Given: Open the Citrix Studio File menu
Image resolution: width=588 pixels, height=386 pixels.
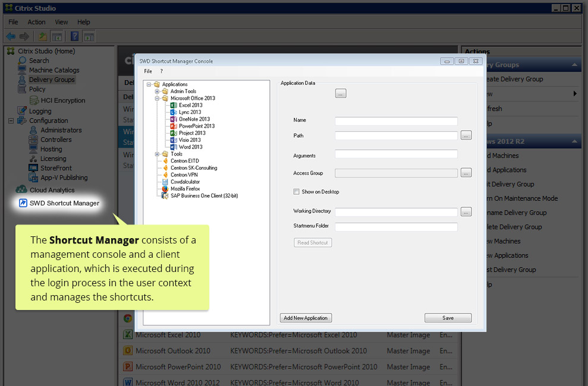Looking at the screenshot, I should (x=13, y=22).
